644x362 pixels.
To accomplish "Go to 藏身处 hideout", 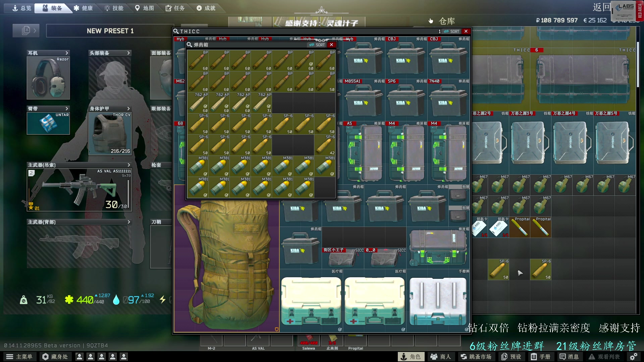I will point(55,357).
